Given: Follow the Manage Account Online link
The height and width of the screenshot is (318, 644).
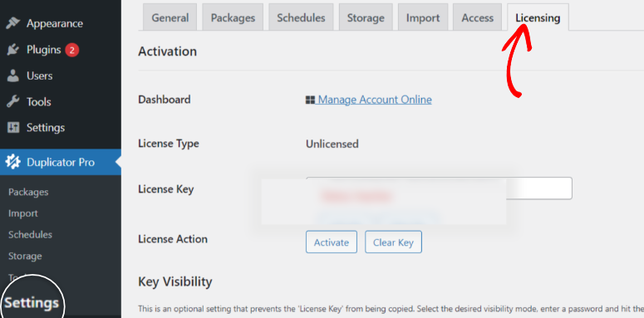Looking at the screenshot, I should coord(375,100).
